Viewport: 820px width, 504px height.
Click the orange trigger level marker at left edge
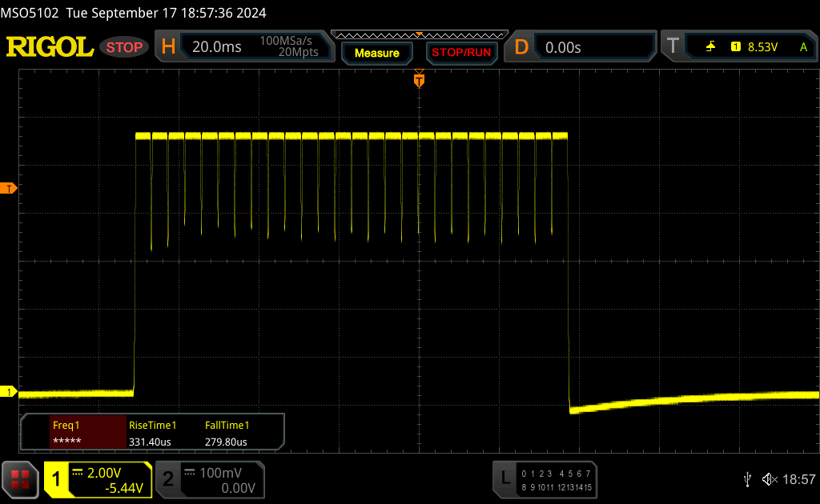(10, 189)
